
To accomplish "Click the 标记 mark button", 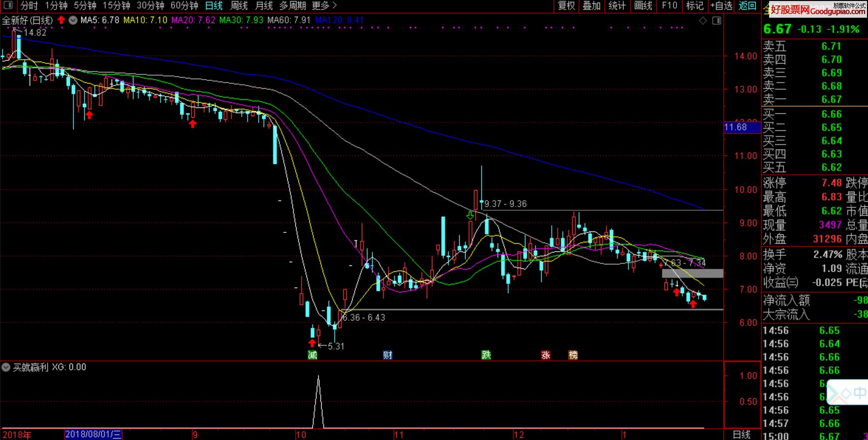I will coord(695,6).
